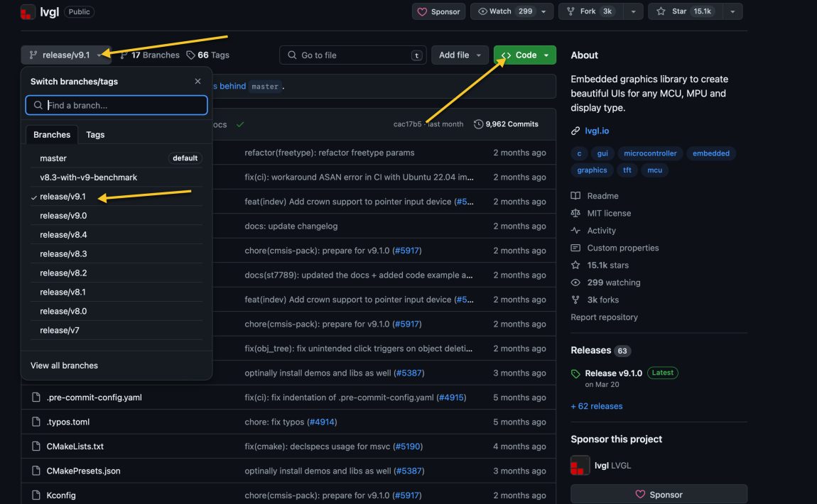The height and width of the screenshot is (504, 817).
Task: Open the Add file dropdown
Action: [x=460, y=55]
